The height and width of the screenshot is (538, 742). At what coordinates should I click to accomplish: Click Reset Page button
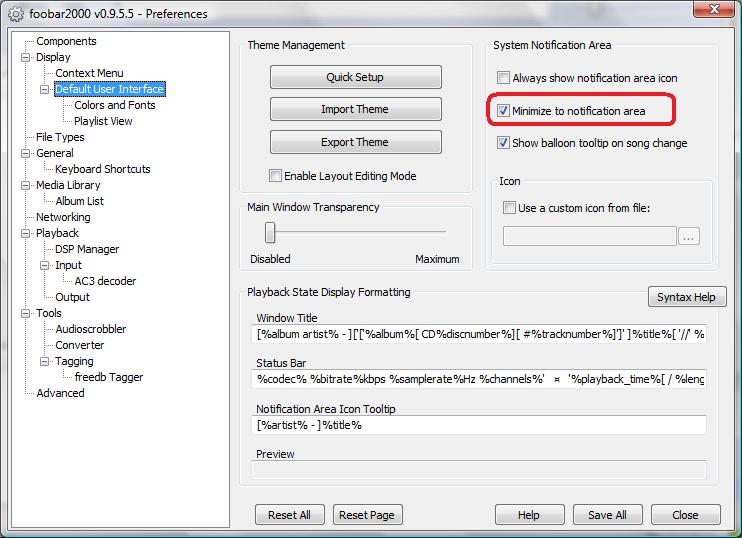367,515
